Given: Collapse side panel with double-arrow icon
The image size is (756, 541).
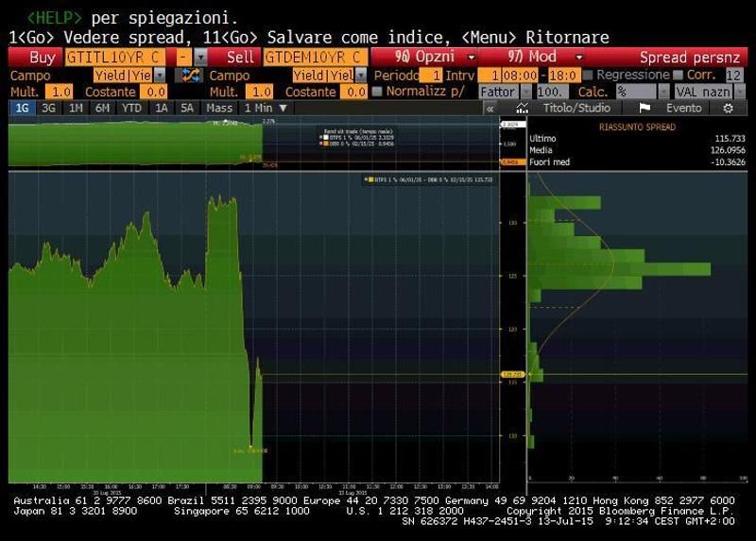Looking at the screenshot, I should tap(490, 108).
